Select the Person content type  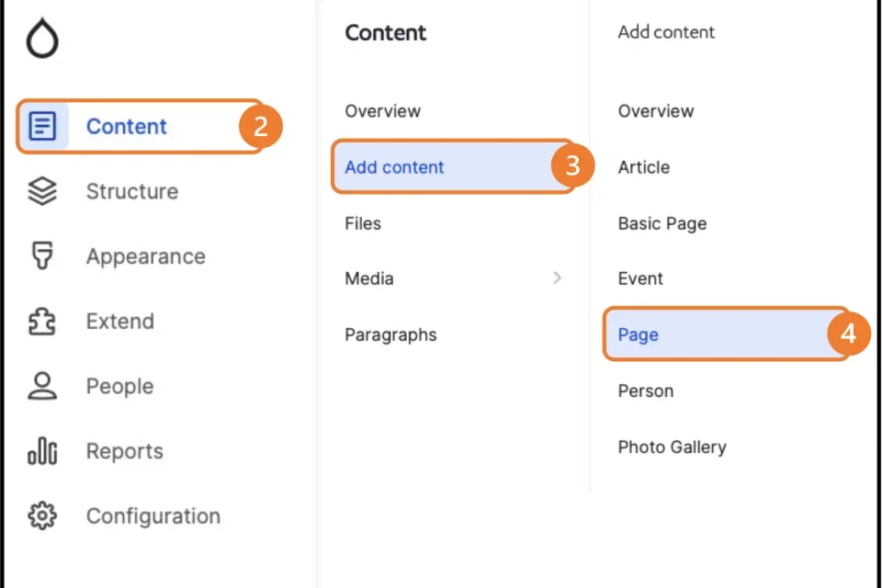coord(645,390)
